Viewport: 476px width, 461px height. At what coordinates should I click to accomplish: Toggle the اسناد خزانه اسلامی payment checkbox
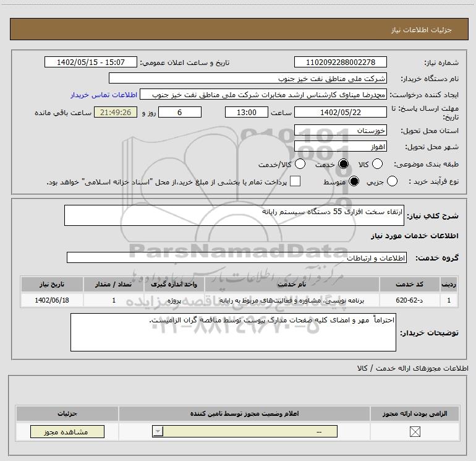[x=295, y=181]
